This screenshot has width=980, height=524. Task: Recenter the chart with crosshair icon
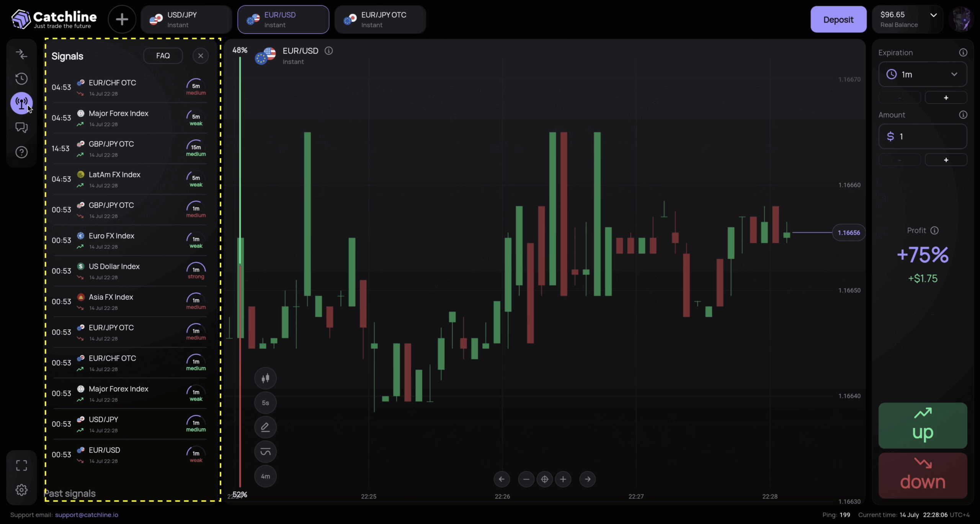click(544, 479)
